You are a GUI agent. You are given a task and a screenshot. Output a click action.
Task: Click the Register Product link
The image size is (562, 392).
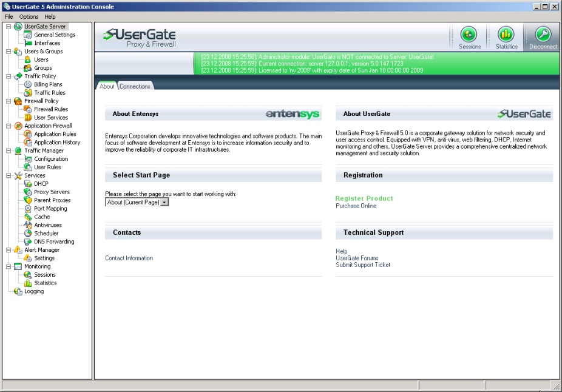pyautogui.click(x=364, y=198)
